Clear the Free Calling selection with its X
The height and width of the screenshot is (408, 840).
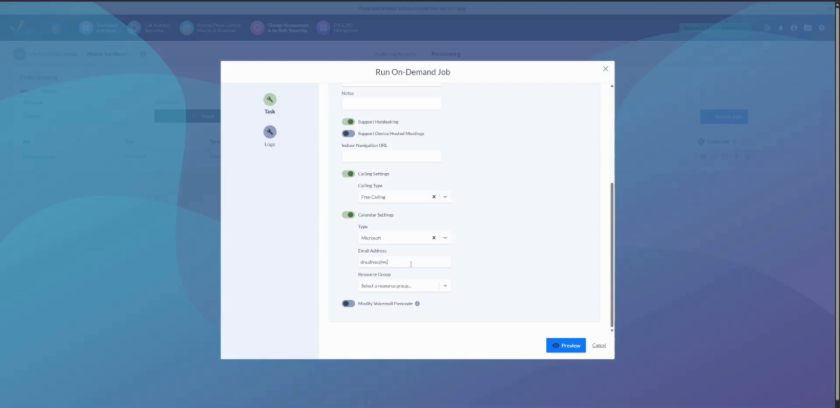(x=434, y=197)
